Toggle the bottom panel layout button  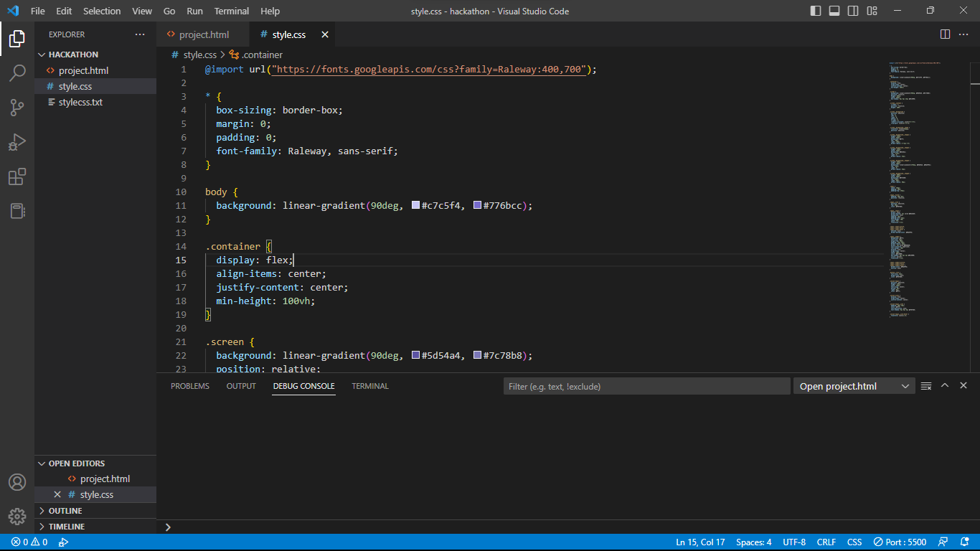pos(834,11)
